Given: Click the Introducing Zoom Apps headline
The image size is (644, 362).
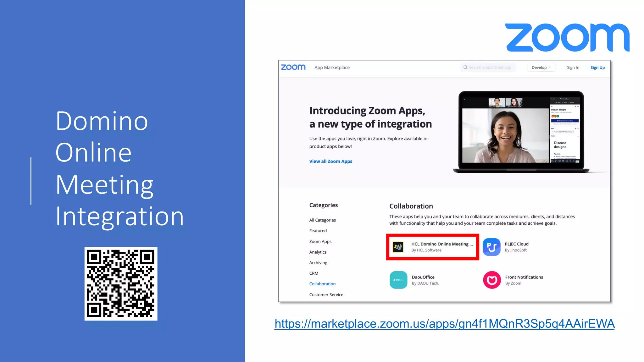Looking at the screenshot, I should click(x=370, y=117).
